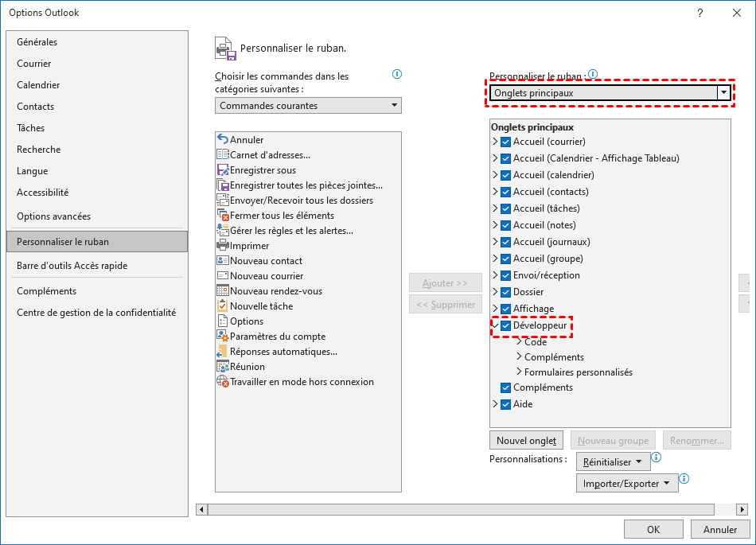Toggle the Dossier checkbox
756x545 pixels.
pyautogui.click(x=506, y=292)
